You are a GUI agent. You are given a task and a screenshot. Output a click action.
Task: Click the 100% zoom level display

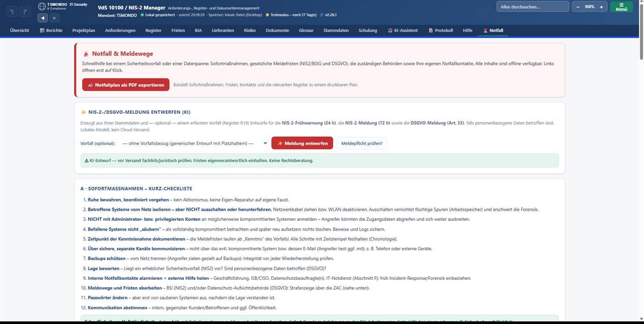pyautogui.click(x=590, y=7)
